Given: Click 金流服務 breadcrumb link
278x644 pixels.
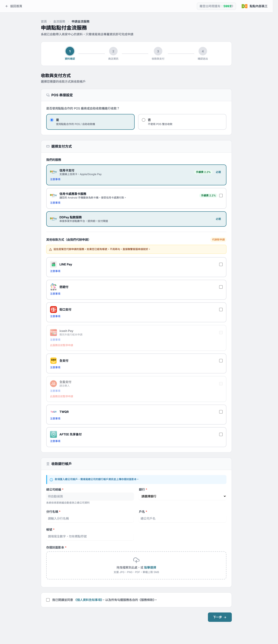Looking at the screenshot, I should [59, 22].
